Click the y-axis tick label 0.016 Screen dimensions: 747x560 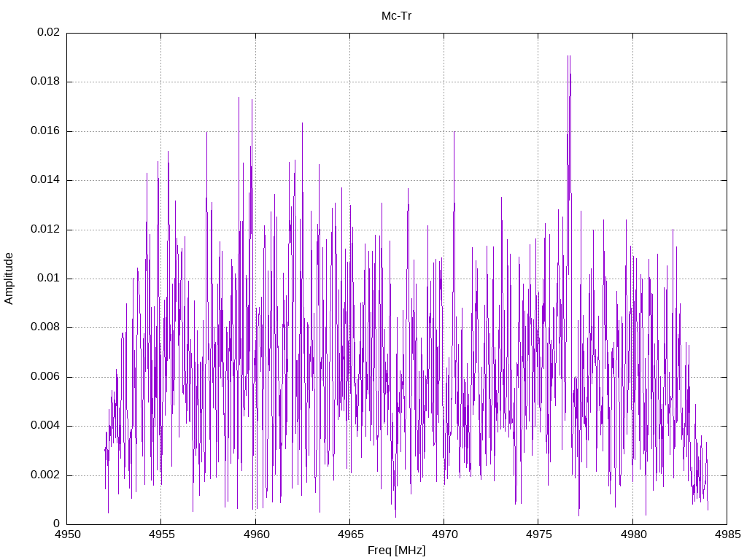tap(46, 131)
